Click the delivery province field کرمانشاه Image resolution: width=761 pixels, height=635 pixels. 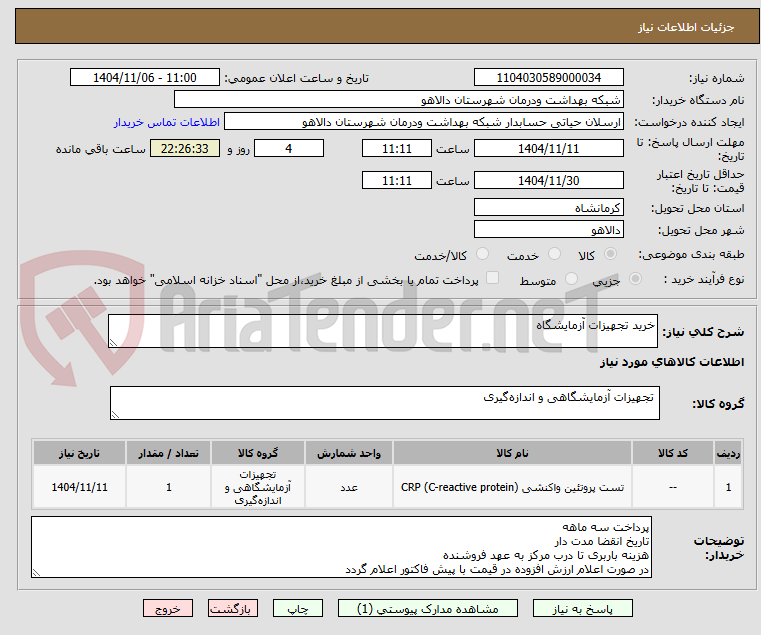pyautogui.click(x=548, y=208)
